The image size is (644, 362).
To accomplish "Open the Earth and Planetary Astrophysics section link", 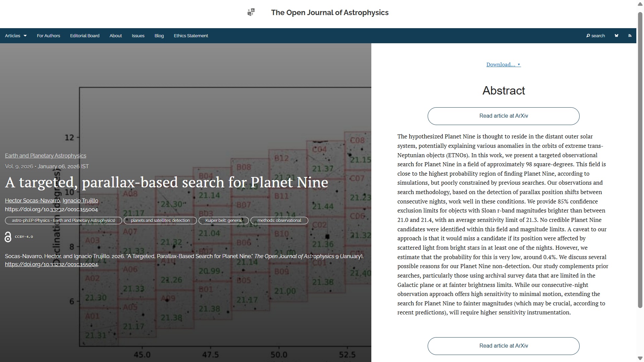I will tap(45, 156).
